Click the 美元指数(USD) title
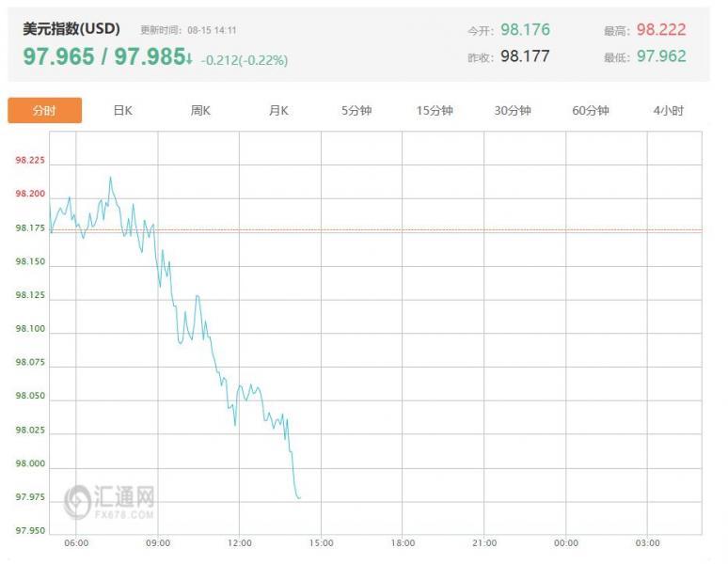Image resolution: width=728 pixels, height=564 pixels. tap(71, 29)
